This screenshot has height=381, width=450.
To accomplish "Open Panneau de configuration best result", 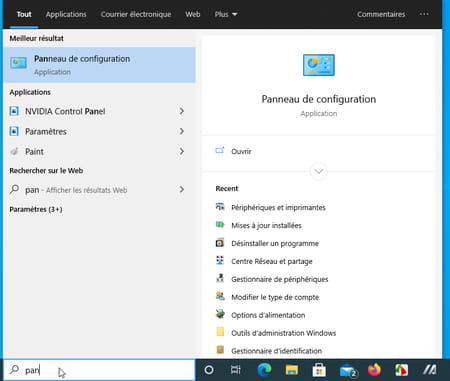I will pos(99,65).
